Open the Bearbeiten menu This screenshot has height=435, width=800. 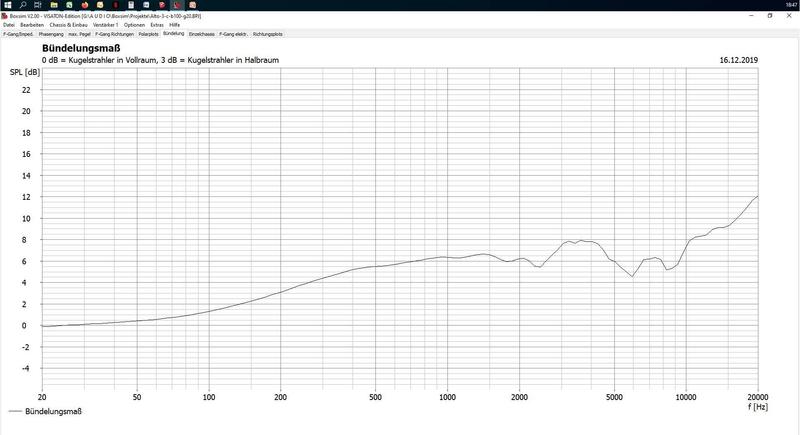point(32,24)
